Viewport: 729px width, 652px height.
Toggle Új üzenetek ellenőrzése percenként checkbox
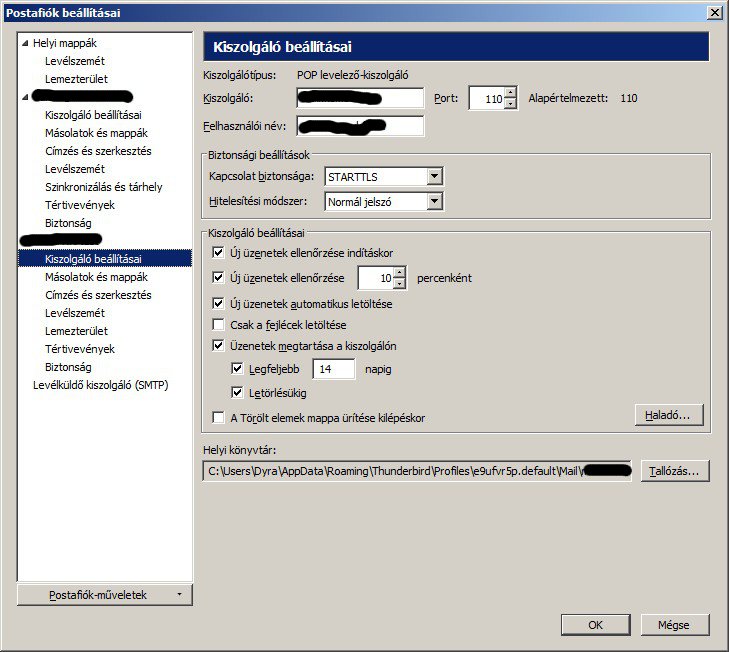(218, 278)
